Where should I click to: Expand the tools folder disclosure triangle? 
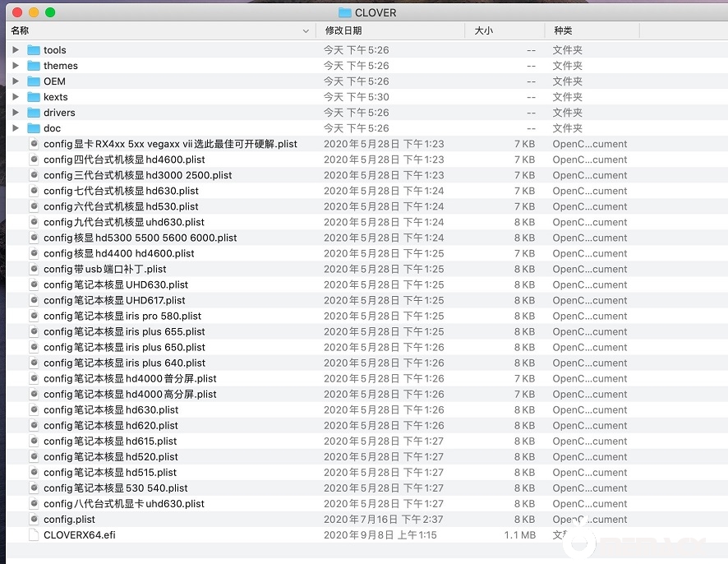16,50
